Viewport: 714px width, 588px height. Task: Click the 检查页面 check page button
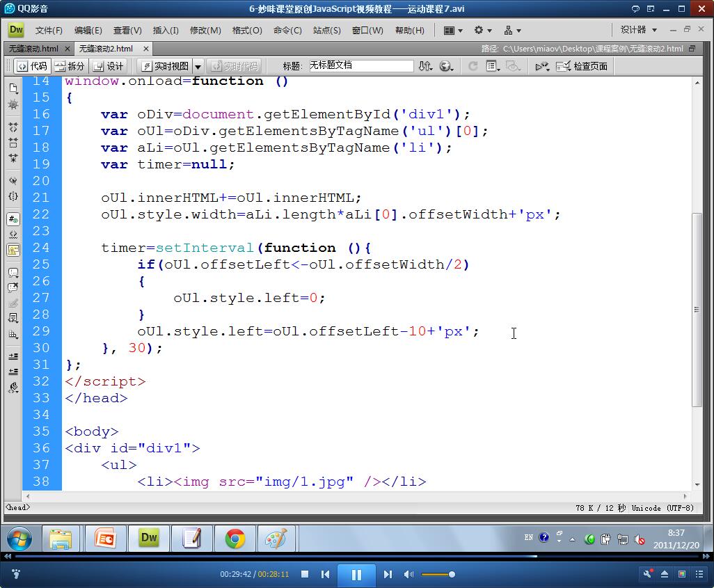[x=582, y=67]
